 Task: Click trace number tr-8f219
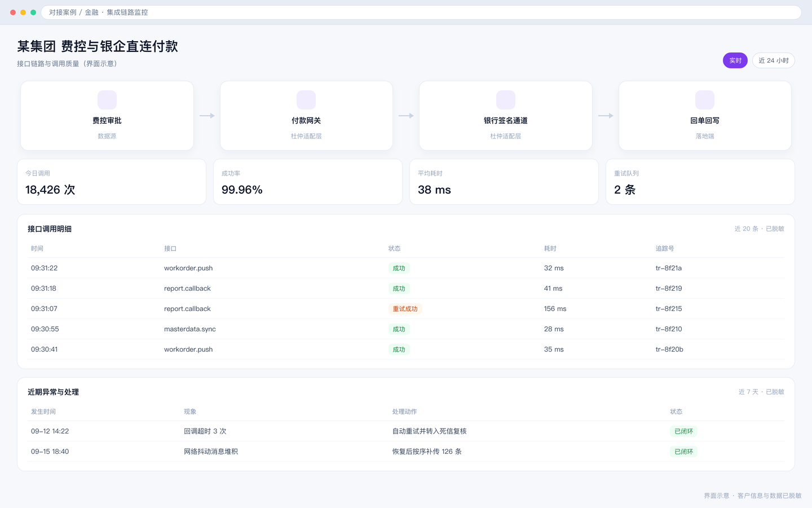tap(669, 288)
